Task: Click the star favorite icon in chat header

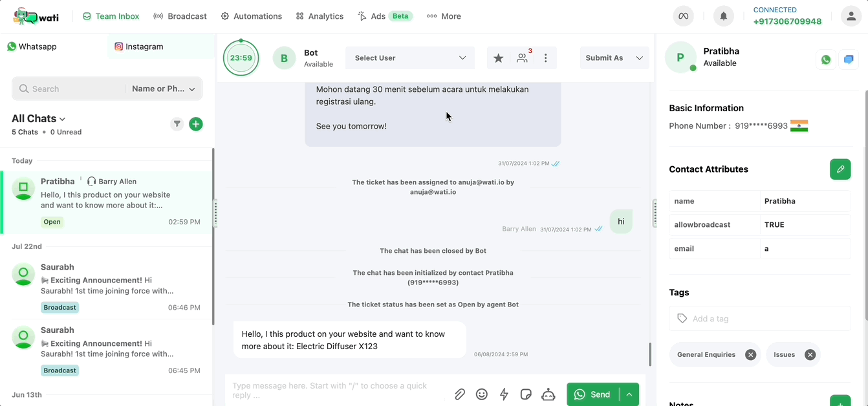Action: pos(498,58)
